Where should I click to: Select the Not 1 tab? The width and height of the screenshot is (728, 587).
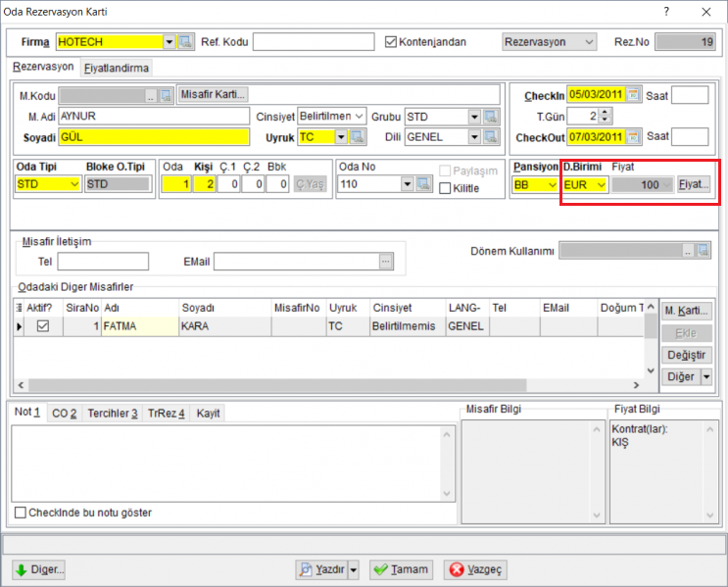26,412
